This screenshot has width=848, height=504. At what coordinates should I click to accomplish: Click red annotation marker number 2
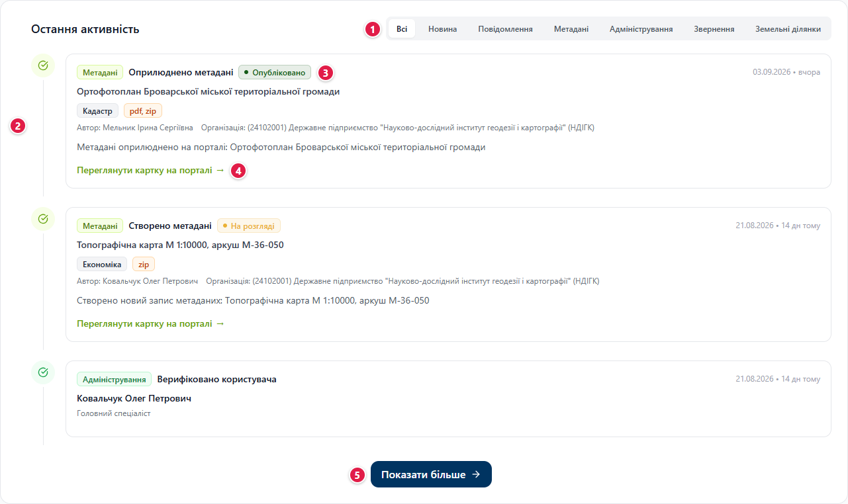(x=19, y=126)
